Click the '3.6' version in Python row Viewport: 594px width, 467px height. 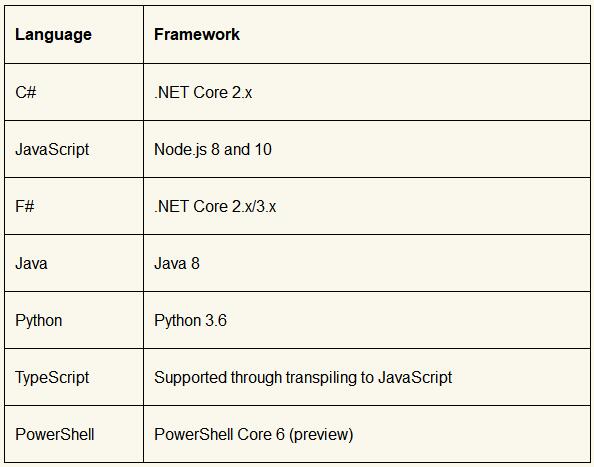216,320
